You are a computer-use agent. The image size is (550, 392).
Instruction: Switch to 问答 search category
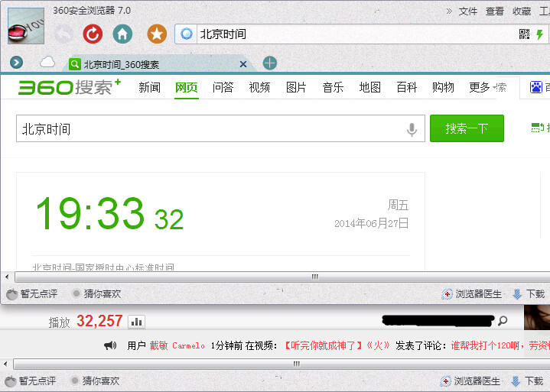(x=223, y=87)
